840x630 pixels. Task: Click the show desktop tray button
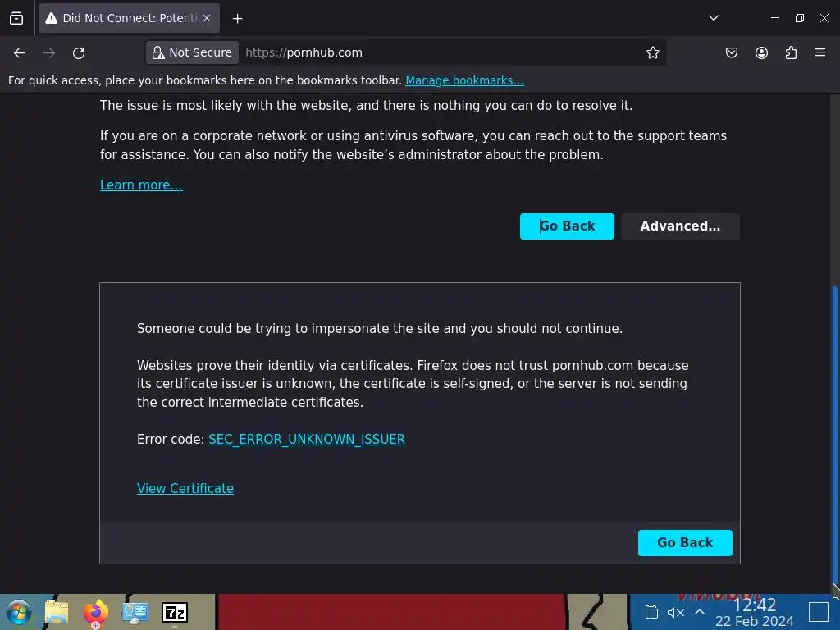point(819,612)
